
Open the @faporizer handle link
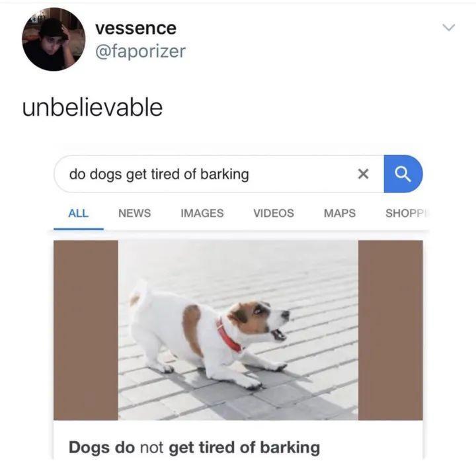click(140, 51)
